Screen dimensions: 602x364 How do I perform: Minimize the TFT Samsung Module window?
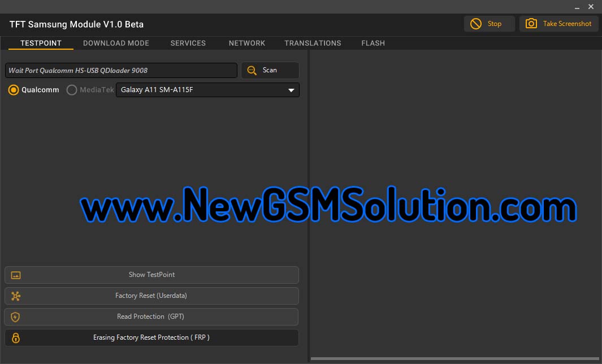tap(577, 7)
